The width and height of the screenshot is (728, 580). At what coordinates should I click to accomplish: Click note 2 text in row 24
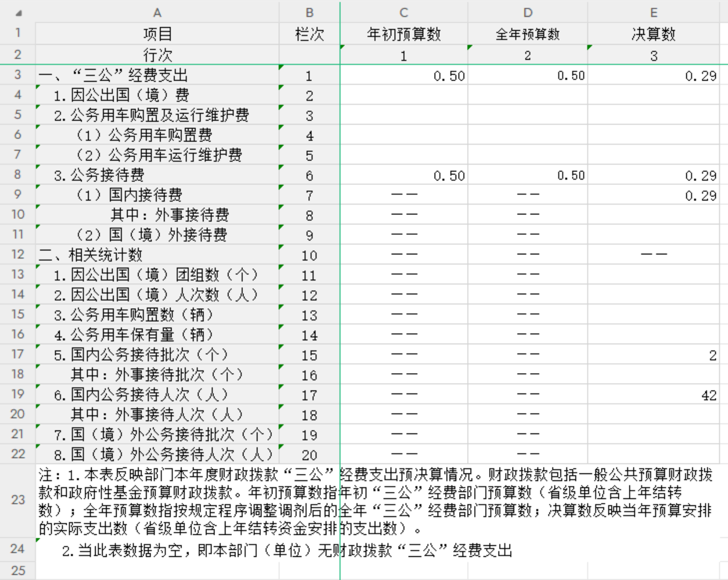pyautogui.click(x=287, y=550)
